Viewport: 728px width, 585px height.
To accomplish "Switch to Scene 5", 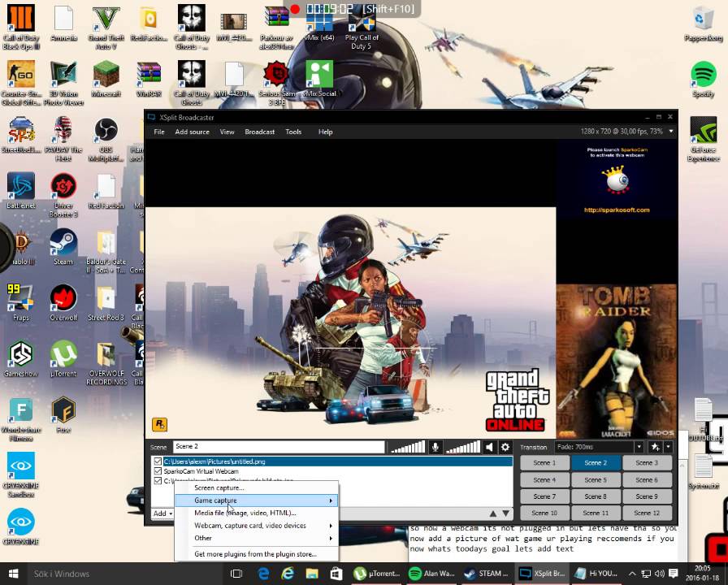I will pos(596,480).
